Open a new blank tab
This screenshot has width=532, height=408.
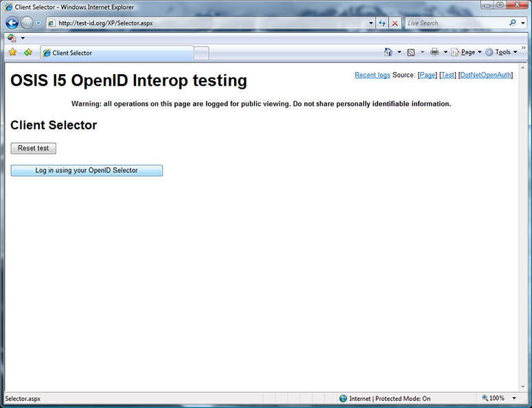click(201, 53)
